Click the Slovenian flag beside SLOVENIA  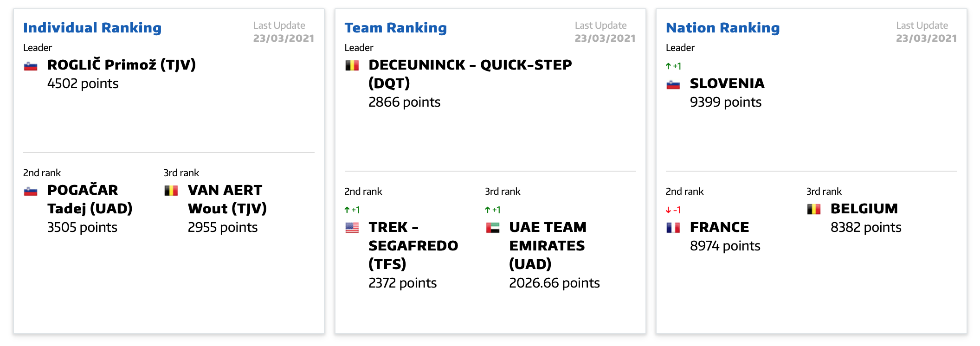click(x=673, y=84)
